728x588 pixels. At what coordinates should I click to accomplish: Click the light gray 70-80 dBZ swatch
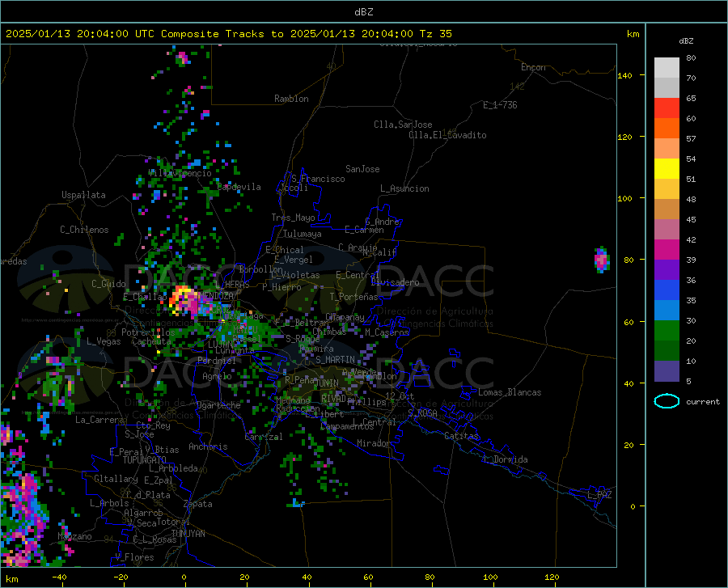[x=667, y=68]
